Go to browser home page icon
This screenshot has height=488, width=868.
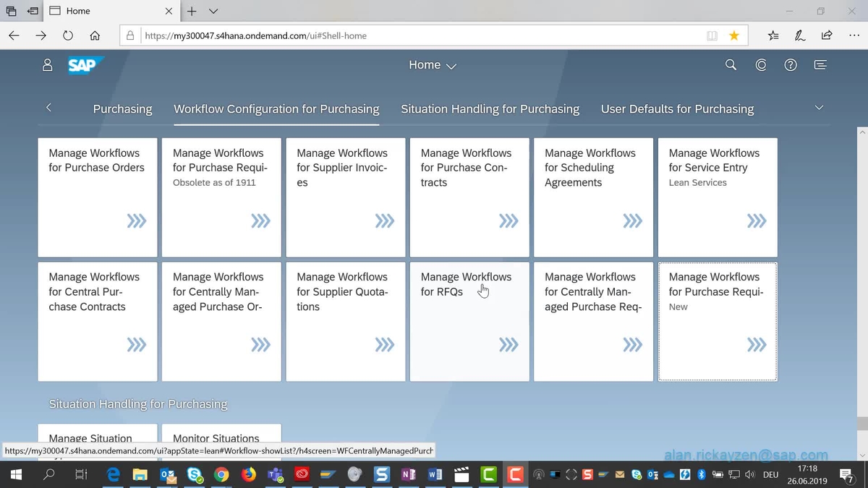click(95, 35)
